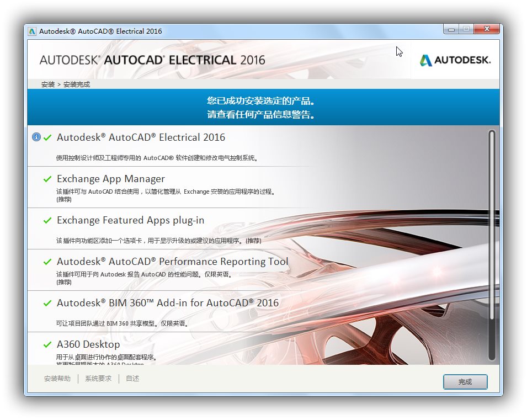Select the BIM 360 Add-in for AutoCAD 2016 title

(x=168, y=302)
